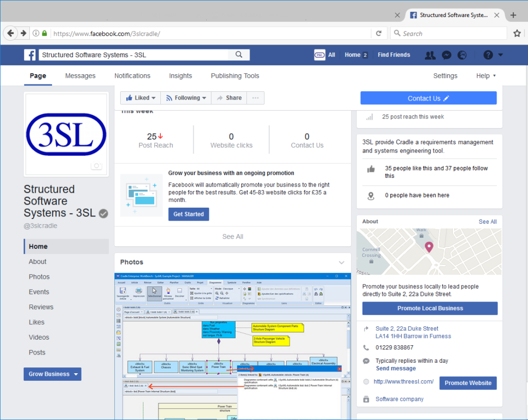Visit the http://www.threesl.com/ link
Image resolution: width=528 pixels, height=420 pixels.
click(x=403, y=381)
